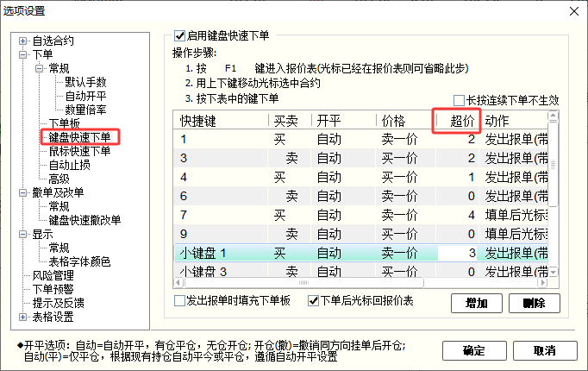Click the 价格 column header

point(406,121)
